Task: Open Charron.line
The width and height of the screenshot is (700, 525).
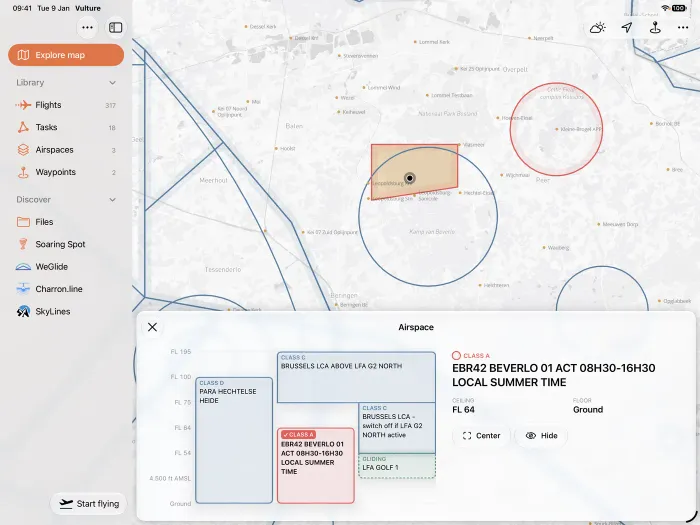Action: point(66,289)
